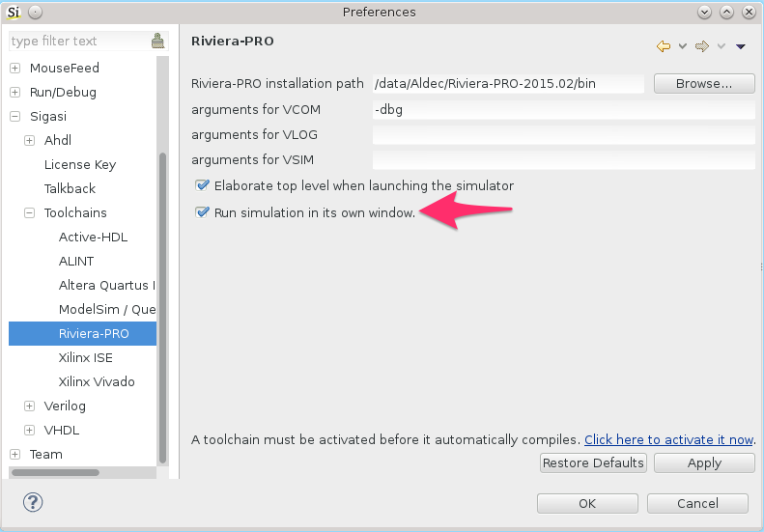The height and width of the screenshot is (532, 764).
Task: Select the Team label in tree
Action: 45,454
